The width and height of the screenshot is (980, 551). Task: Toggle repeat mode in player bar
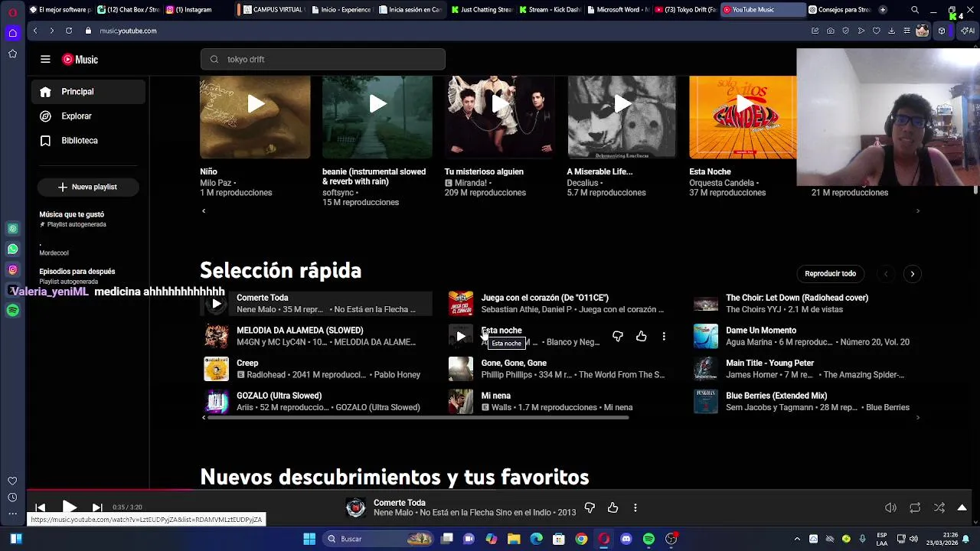click(x=915, y=507)
